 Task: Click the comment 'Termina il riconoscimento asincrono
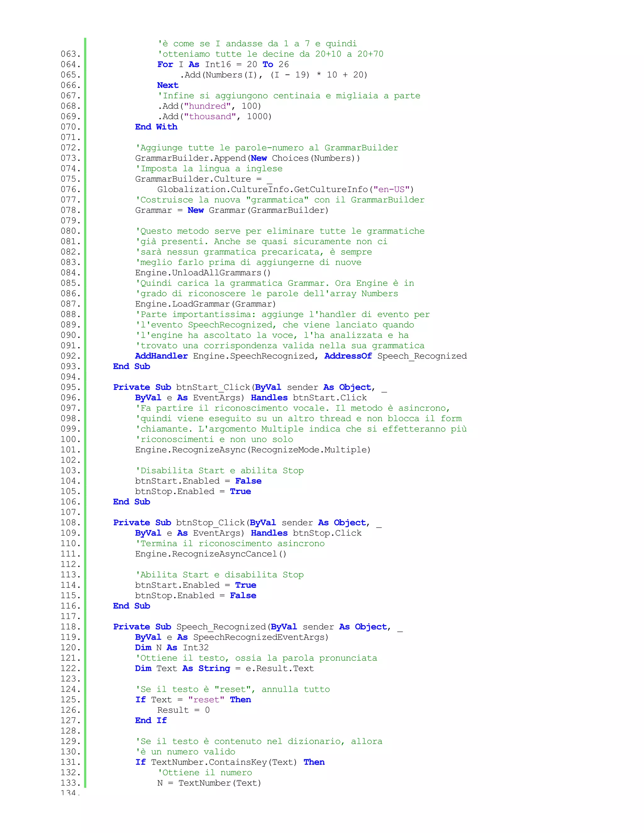click(x=230, y=543)
